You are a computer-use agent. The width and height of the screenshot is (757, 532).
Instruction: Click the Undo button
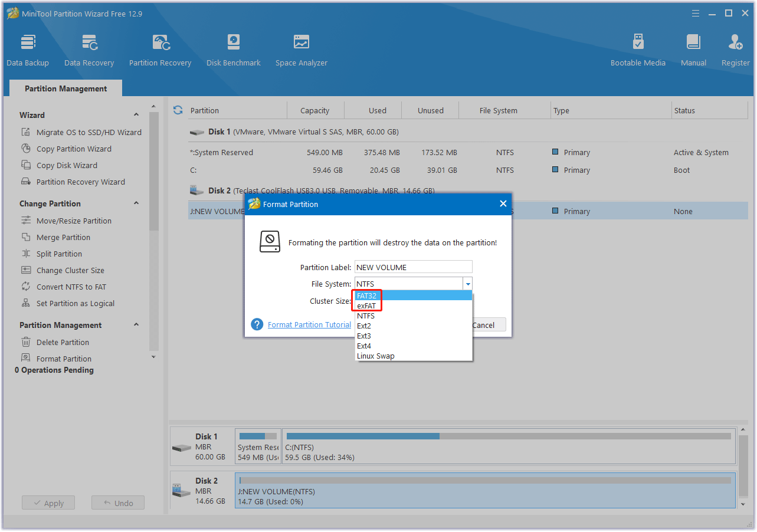click(x=118, y=503)
